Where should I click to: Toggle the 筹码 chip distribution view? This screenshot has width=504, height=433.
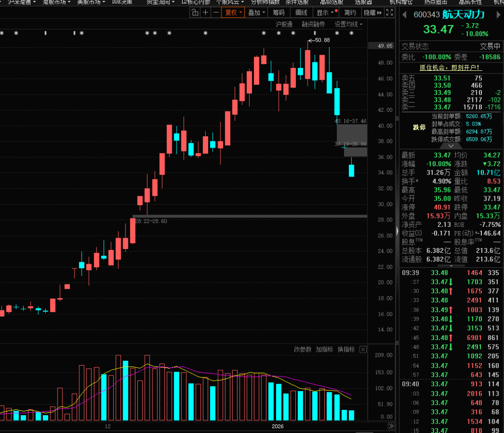(x=278, y=12)
